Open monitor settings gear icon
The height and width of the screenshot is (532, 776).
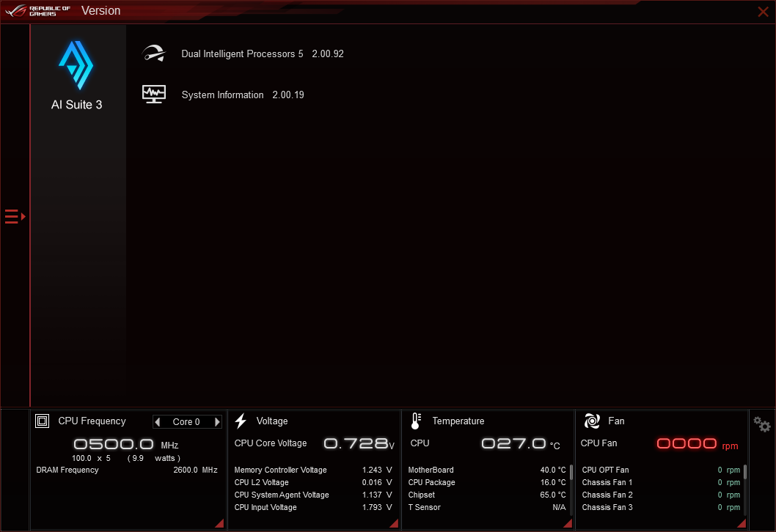(762, 424)
